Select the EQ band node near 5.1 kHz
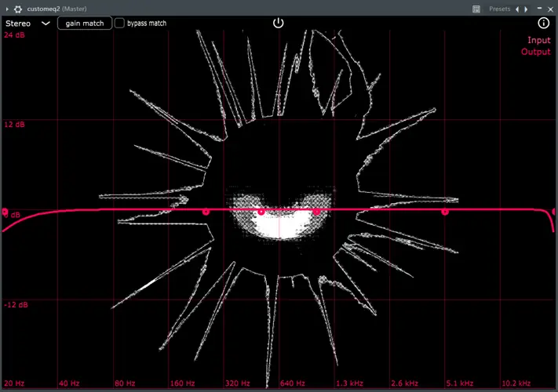 tap(445, 212)
